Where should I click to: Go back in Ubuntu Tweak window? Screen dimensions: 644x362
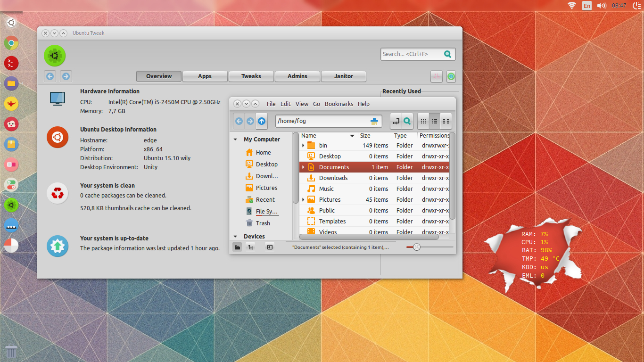(50, 76)
